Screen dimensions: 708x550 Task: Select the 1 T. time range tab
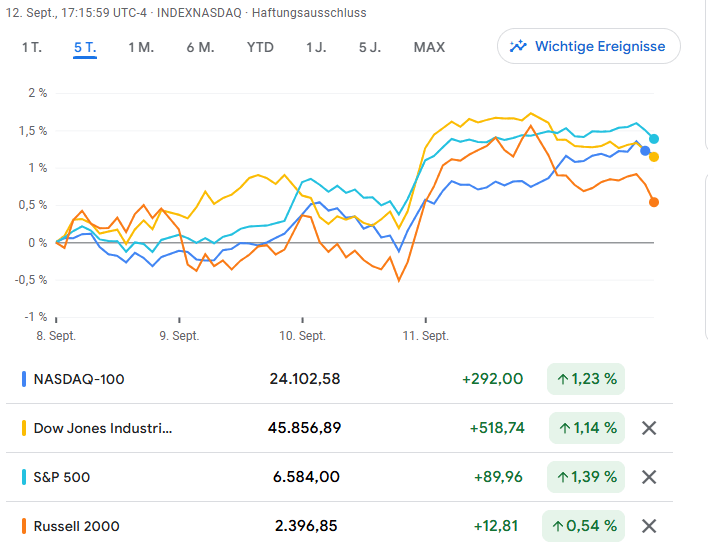tap(32, 47)
